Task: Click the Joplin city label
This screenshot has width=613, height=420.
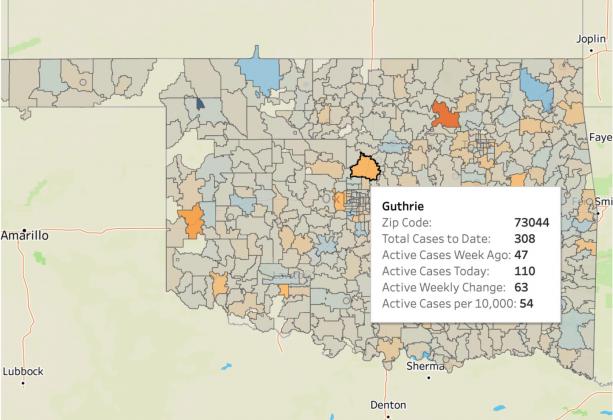Action: (591, 39)
